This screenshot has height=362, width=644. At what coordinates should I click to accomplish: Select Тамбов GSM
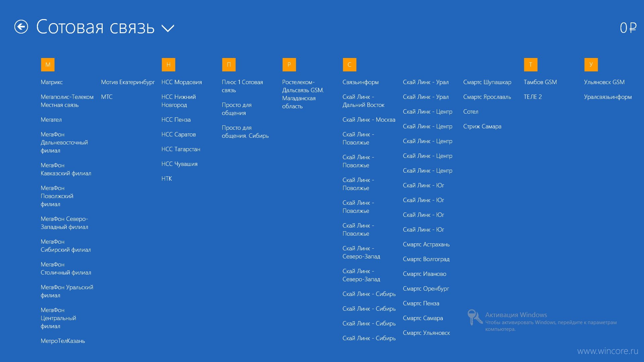pyautogui.click(x=540, y=82)
